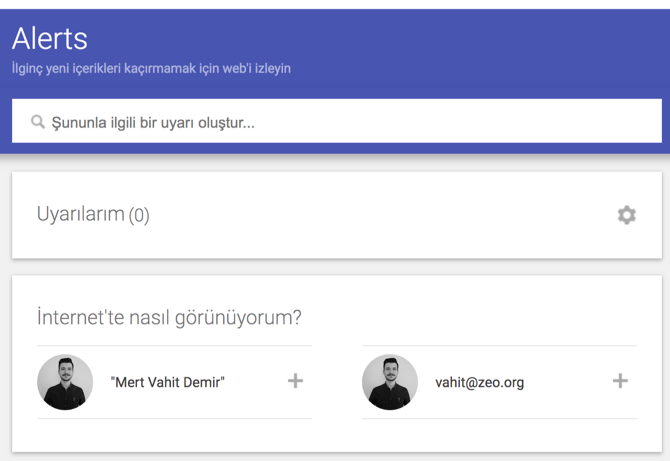Click empty middle area of Uyarılarım card
Viewport: 670px width, 461px height.
376,215
